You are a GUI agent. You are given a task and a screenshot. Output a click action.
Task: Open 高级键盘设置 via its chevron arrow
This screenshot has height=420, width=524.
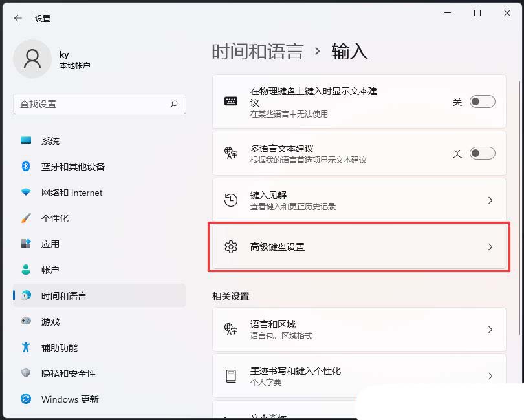490,247
